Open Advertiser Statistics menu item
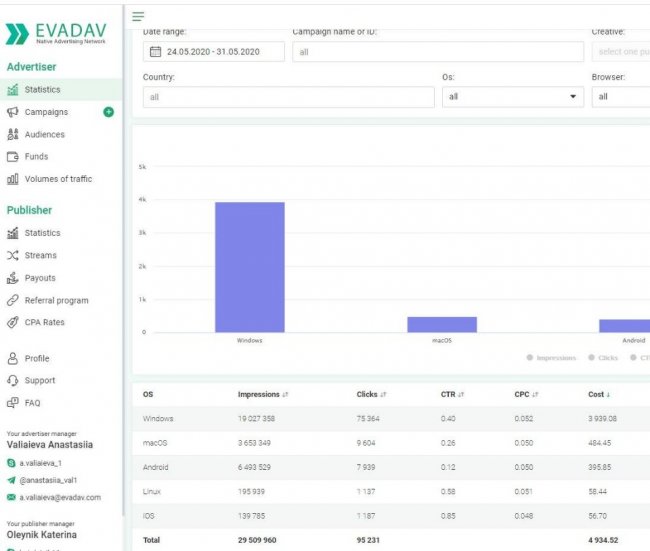Screen dimensions: 650x551 click(x=42, y=90)
